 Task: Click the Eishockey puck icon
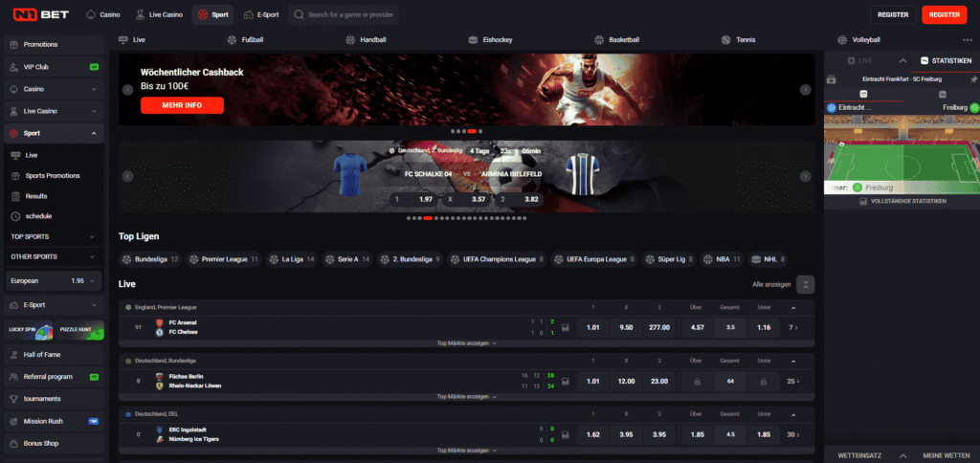[473, 40]
